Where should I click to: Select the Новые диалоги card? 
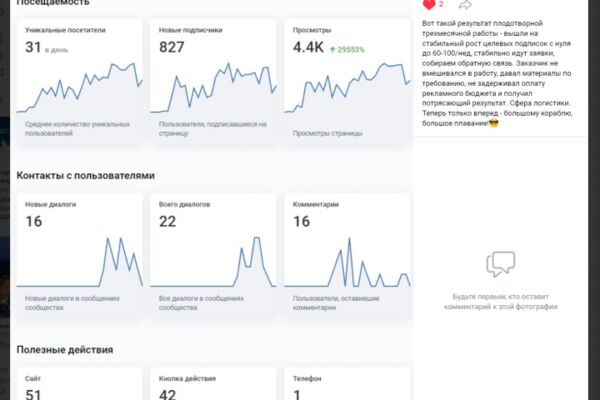[79, 255]
